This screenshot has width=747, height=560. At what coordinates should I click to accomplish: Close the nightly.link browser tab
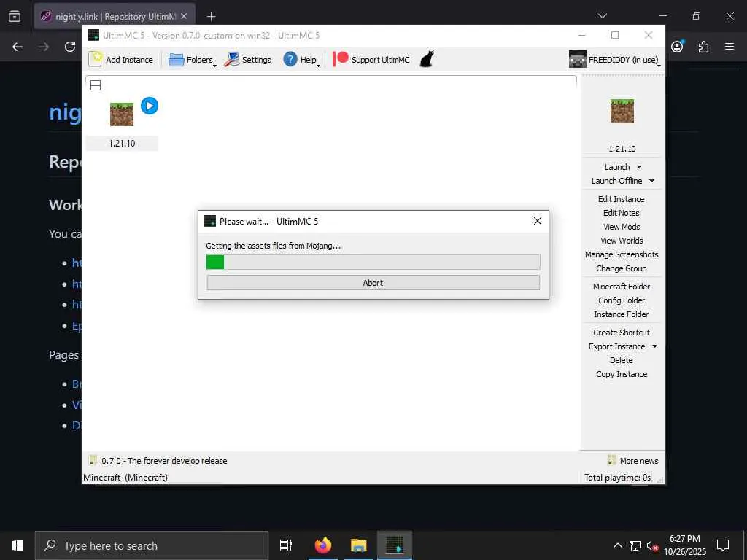point(184,16)
